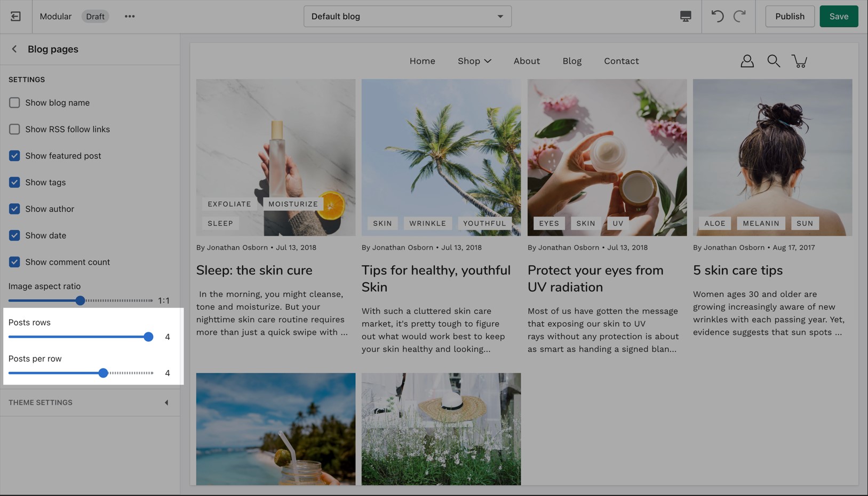Click the search magnifier icon

point(773,61)
